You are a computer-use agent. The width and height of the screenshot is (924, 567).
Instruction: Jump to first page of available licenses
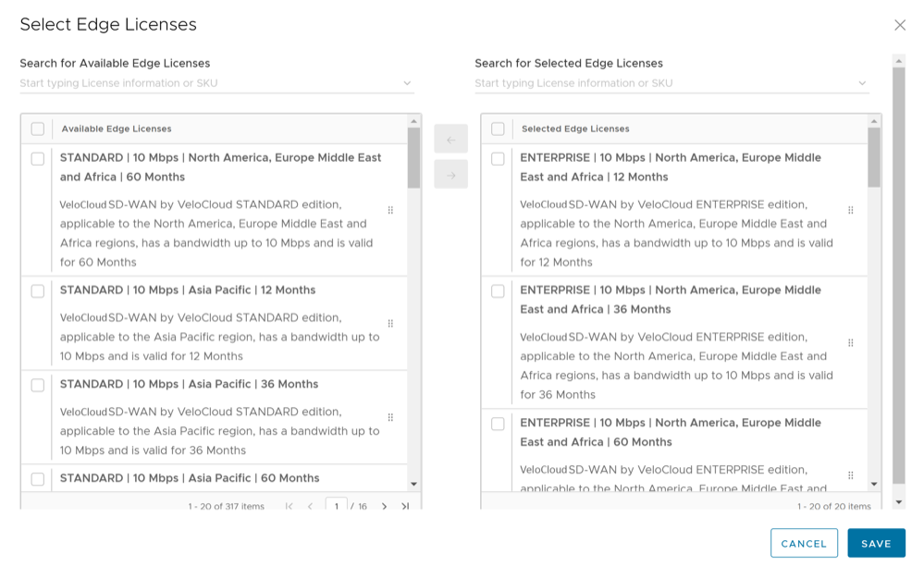point(290,506)
